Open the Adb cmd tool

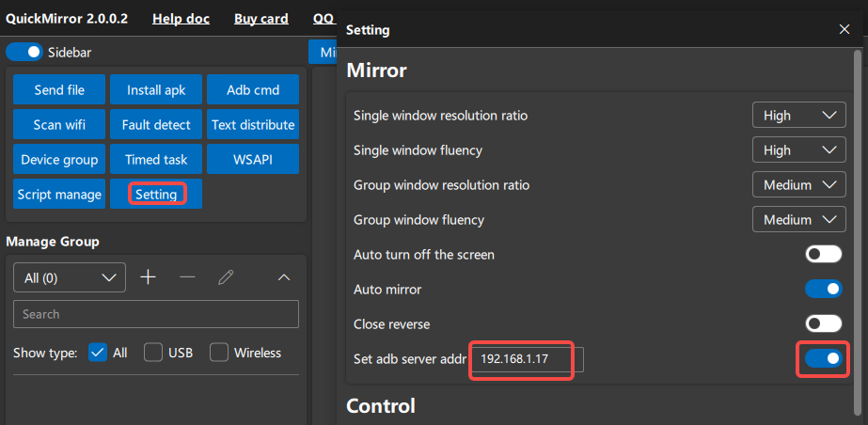(x=253, y=89)
